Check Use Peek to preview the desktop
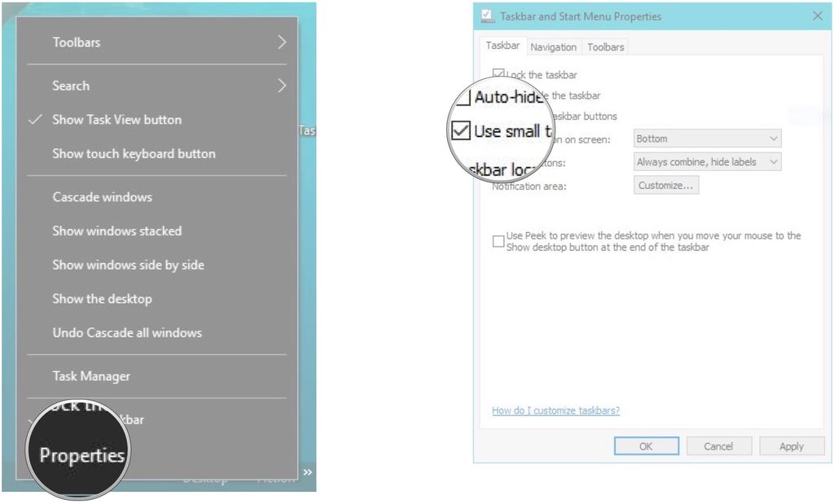 coord(498,241)
